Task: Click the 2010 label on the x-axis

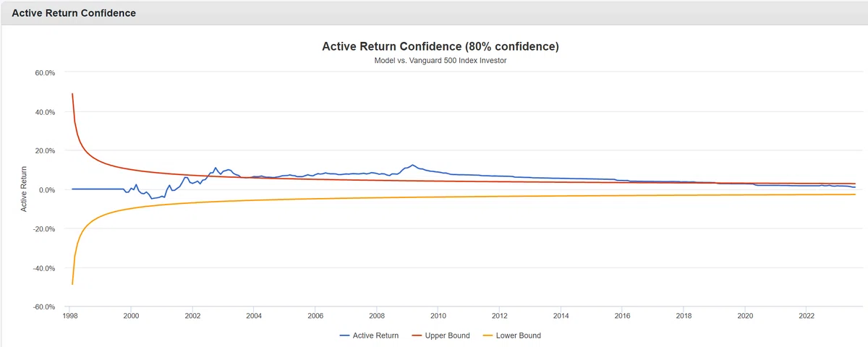Action: tap(438, 316)
